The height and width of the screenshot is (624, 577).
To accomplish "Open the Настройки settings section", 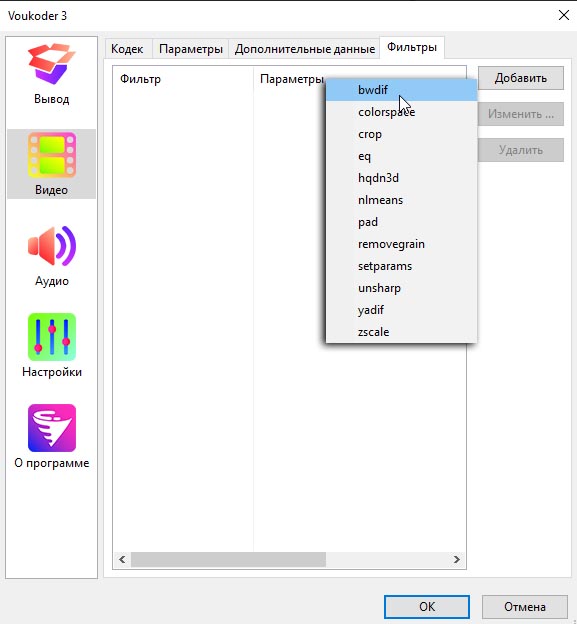I will pos(51,345).
